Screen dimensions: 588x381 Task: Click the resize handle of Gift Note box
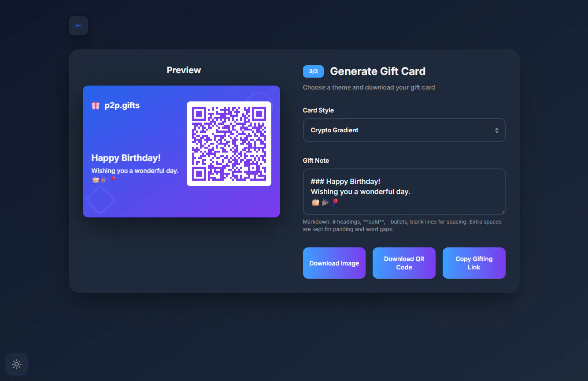502,212
